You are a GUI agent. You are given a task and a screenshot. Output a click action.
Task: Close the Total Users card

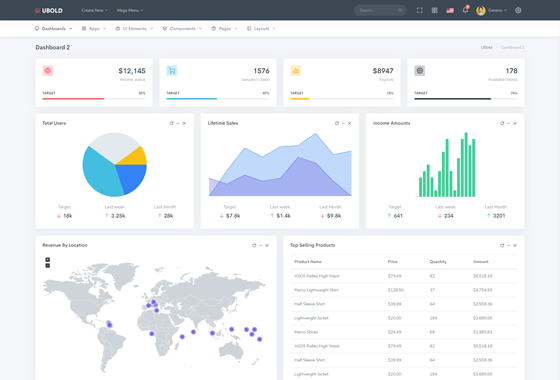click(184, 123)
